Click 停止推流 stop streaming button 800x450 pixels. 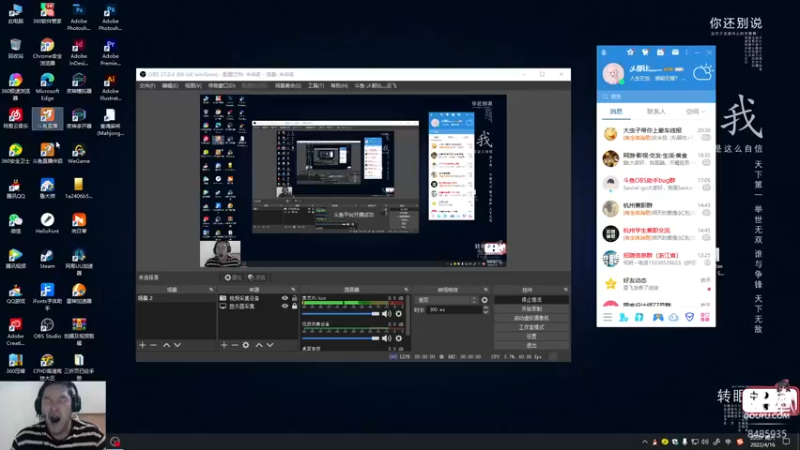click(x=531, y=300)
